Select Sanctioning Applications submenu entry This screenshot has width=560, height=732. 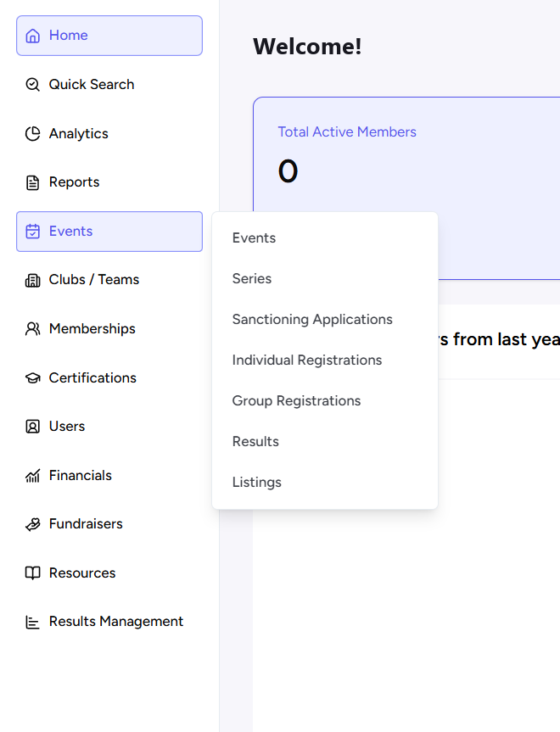tap(325, 319)
